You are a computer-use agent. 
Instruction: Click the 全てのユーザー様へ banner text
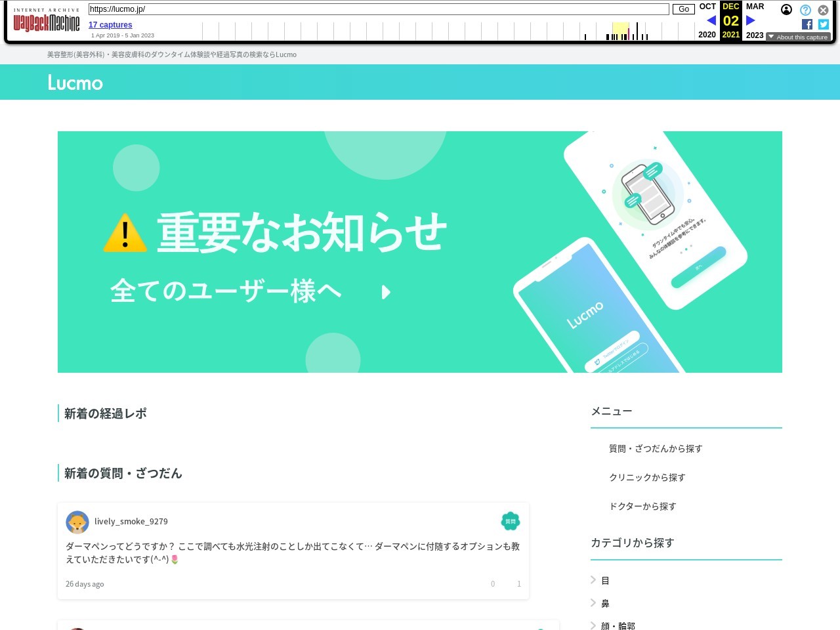(x=226, y=291)
